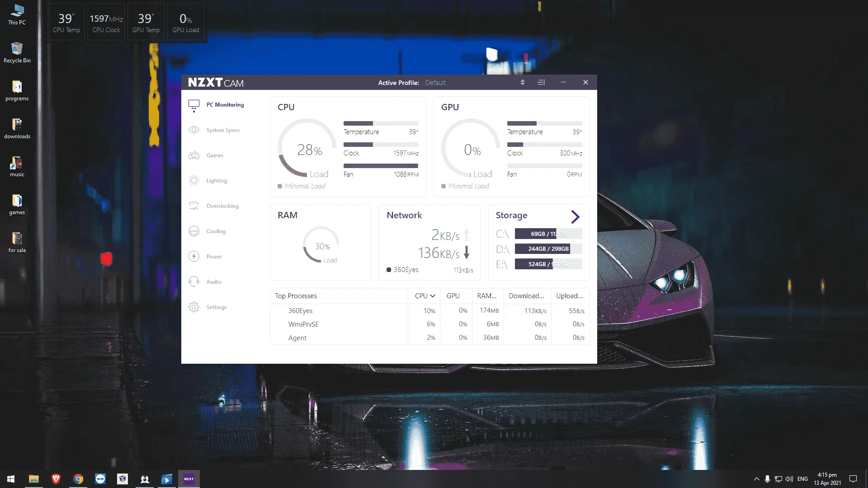Click the GPU Temp overlay widget
The height and width of the screenshot is (488, 868).
point(146,22)
